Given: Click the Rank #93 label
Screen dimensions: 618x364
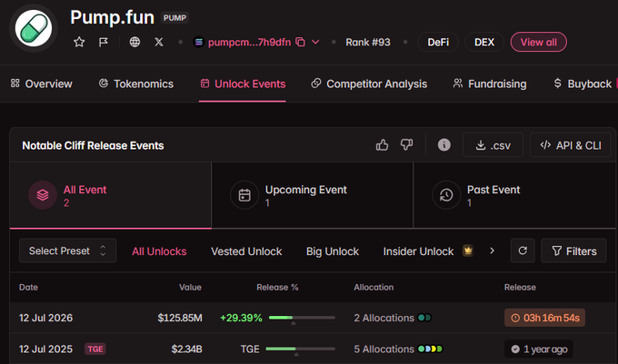Looking at the screenshot, I should [368, 42].
